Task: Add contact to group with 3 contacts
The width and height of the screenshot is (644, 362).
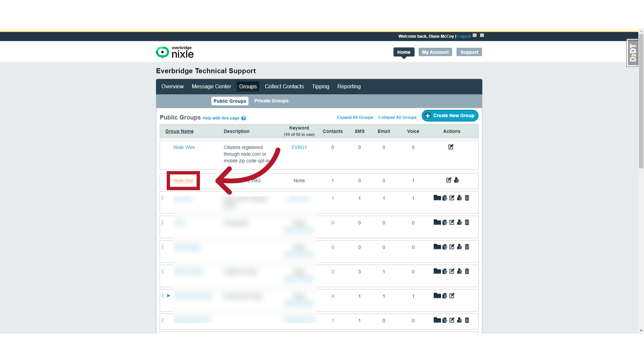Action: pyautogui.click(x=460, y=271)
